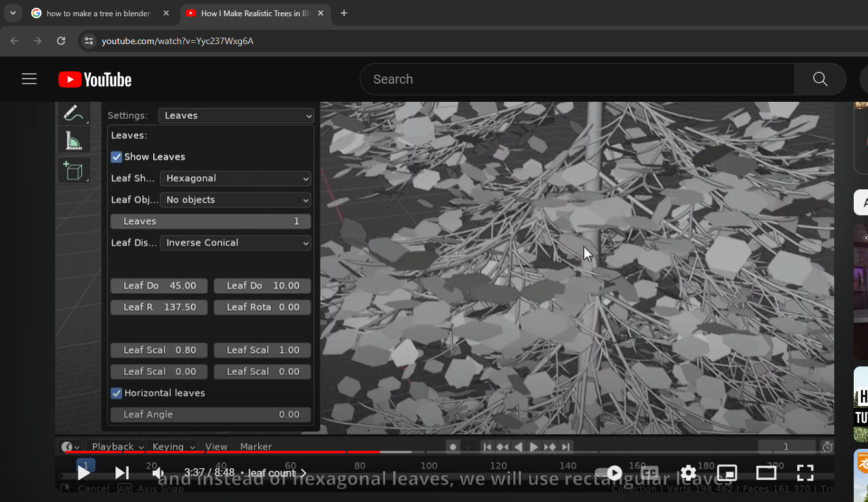
Task: Click the Leaf Do 10.00 field
Action: coord(262,285)
